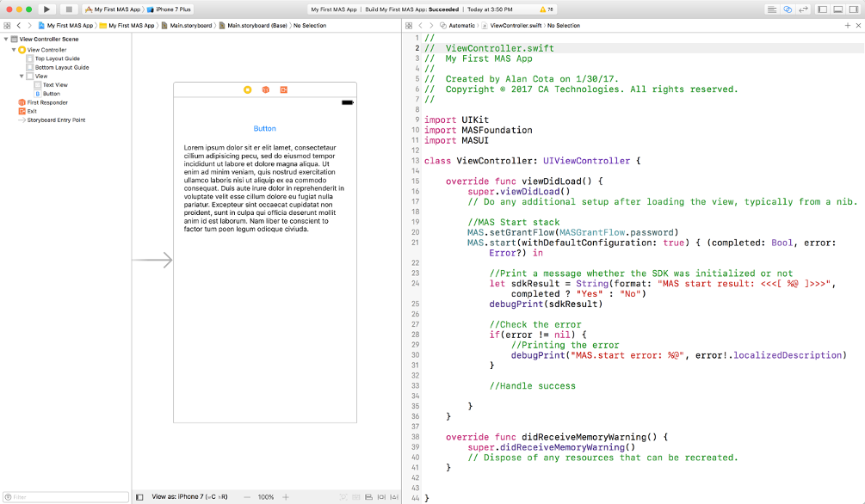Click the Update Frames button
The width and height of the screenshot is (865, 504).
coord(343,497)
